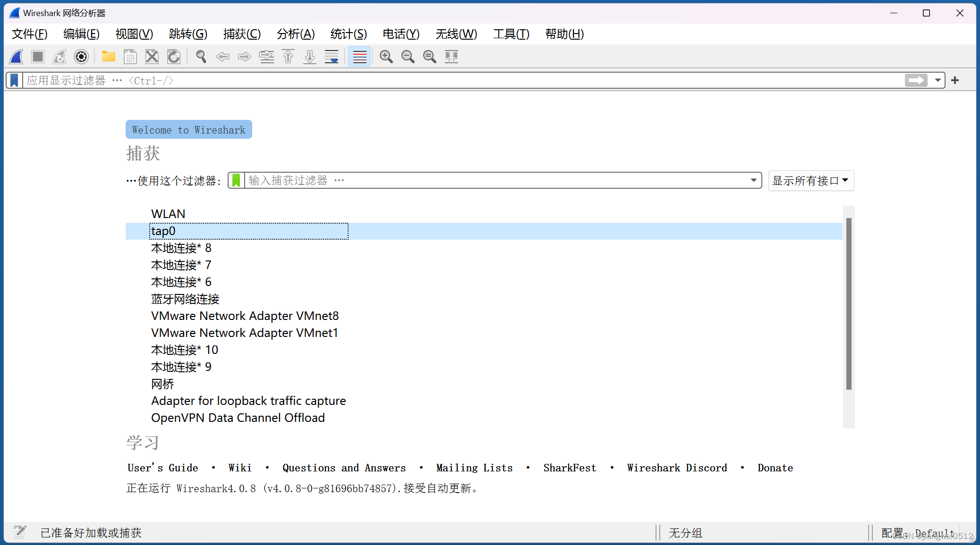Go to specified packet icon
Image resolution: width=980 pixels, height=545 pixels.
point(266,57)
